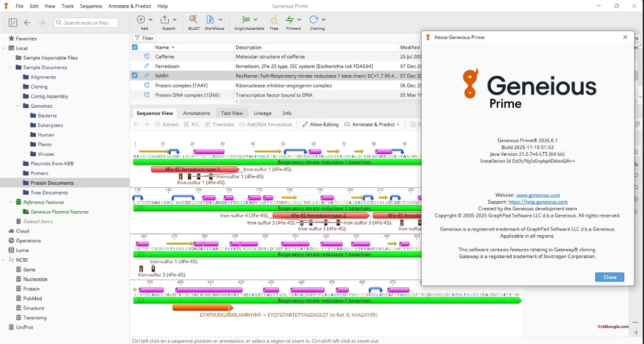Click the Ferredoxin sequence icon
The height and width of the screenshot is (344, 644).
[x=147, y=66]
